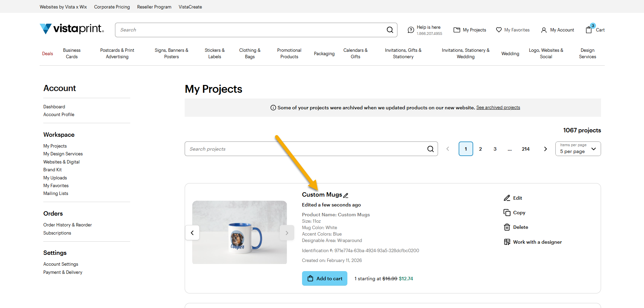Click pencil icon next to Custom Mugs title
The height and width of the screenshot is (308, 644).
[346, 195]
